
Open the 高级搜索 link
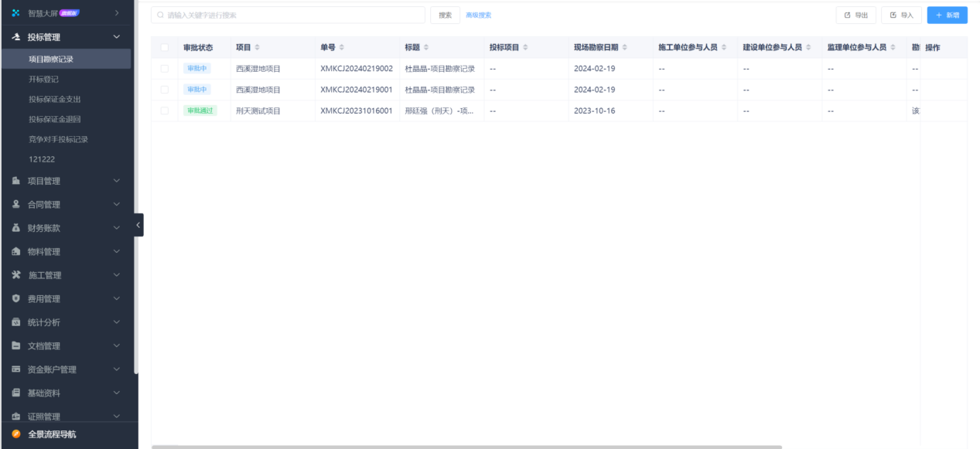[x=478, y=15]
